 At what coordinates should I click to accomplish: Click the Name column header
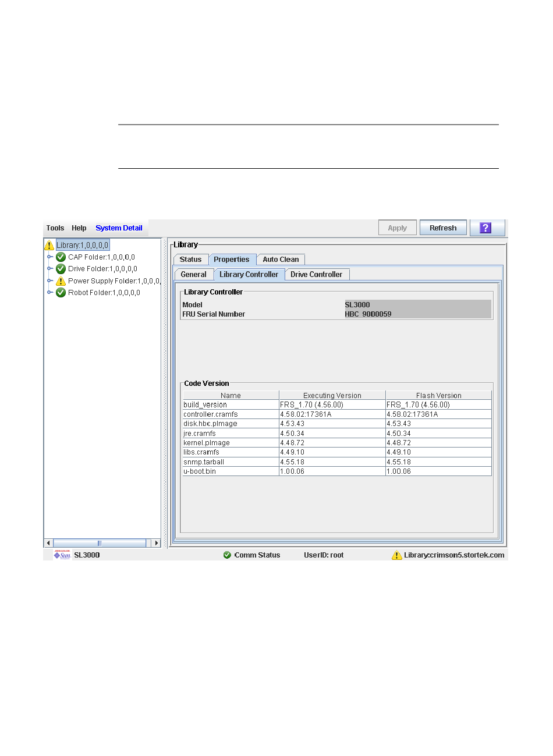tap(231, 395)
